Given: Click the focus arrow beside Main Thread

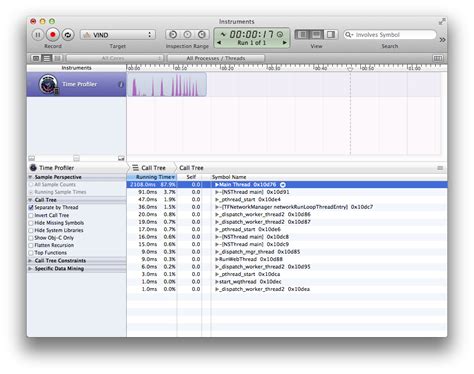Looking at the screenshot, I should pyautogui.click(x=282, y=185).
